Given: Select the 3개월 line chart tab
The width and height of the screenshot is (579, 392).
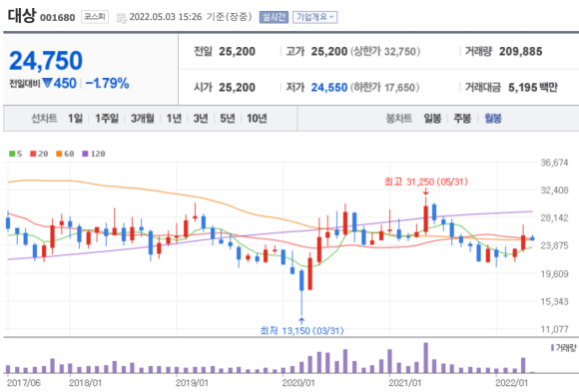Looking at the screenshot, I should click(x=142, y=119).
